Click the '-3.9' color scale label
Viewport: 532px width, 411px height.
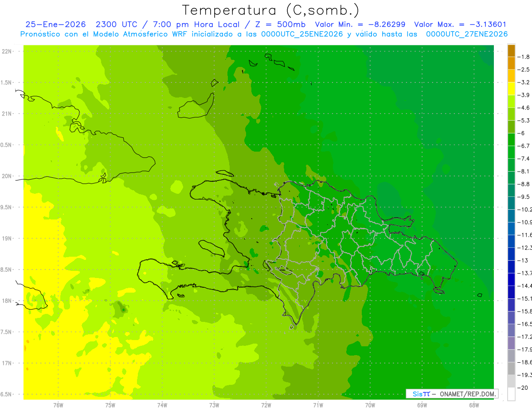[524, 95]
